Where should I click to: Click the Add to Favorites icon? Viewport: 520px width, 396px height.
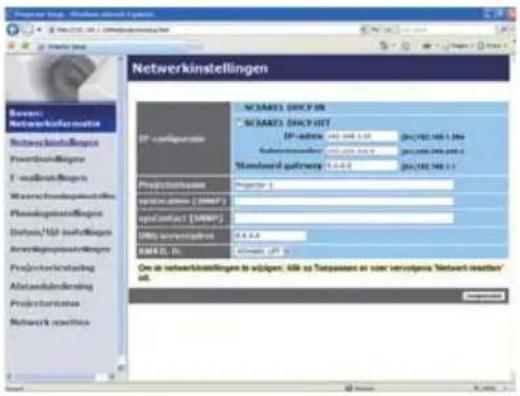[26, 46]
